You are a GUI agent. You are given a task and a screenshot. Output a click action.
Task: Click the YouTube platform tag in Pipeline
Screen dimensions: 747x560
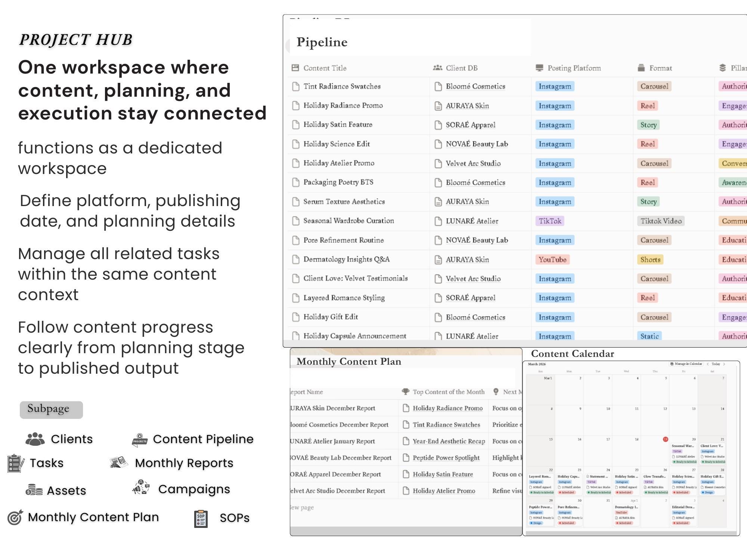pyautogui.click(x=552, y=259)
